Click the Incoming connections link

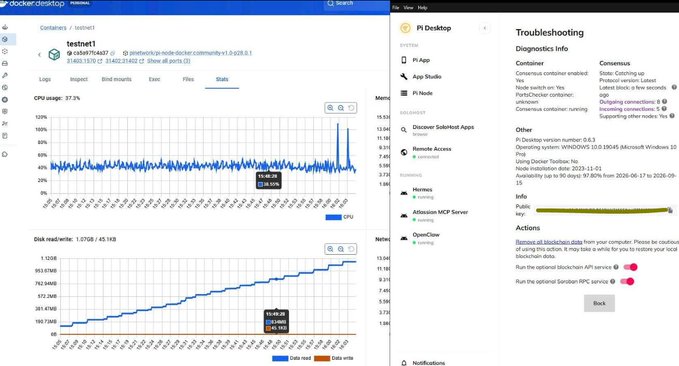click(x=627, y=109)
